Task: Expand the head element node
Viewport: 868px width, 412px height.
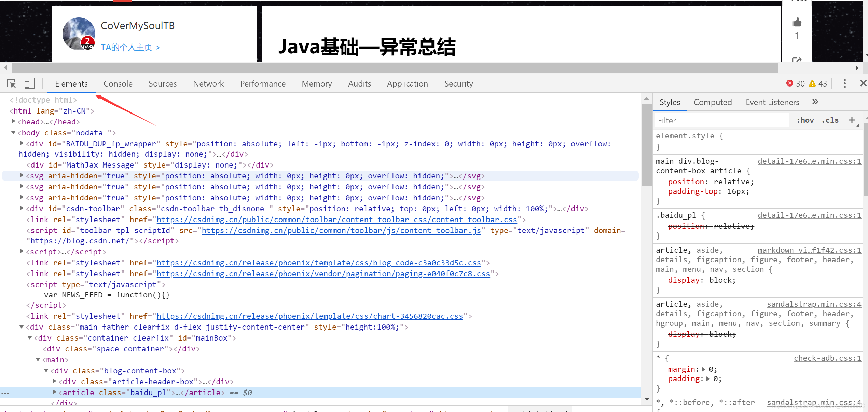Action: 13,121
